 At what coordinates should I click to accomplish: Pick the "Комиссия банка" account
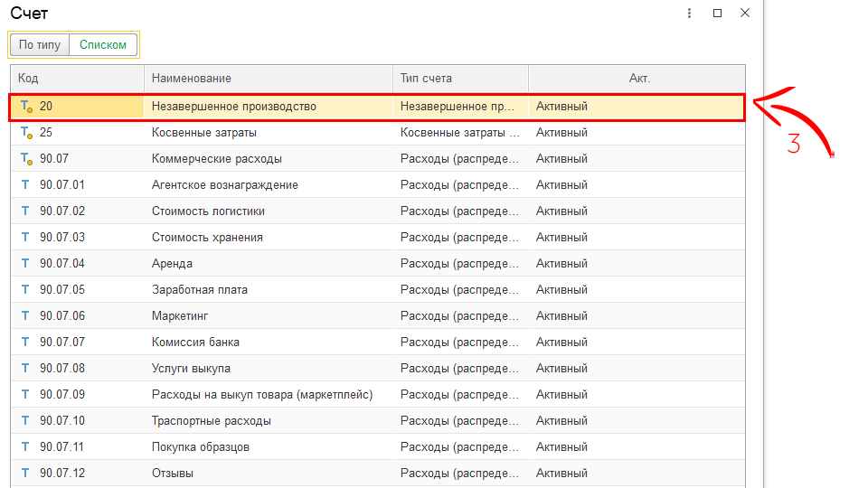(195, 343)
